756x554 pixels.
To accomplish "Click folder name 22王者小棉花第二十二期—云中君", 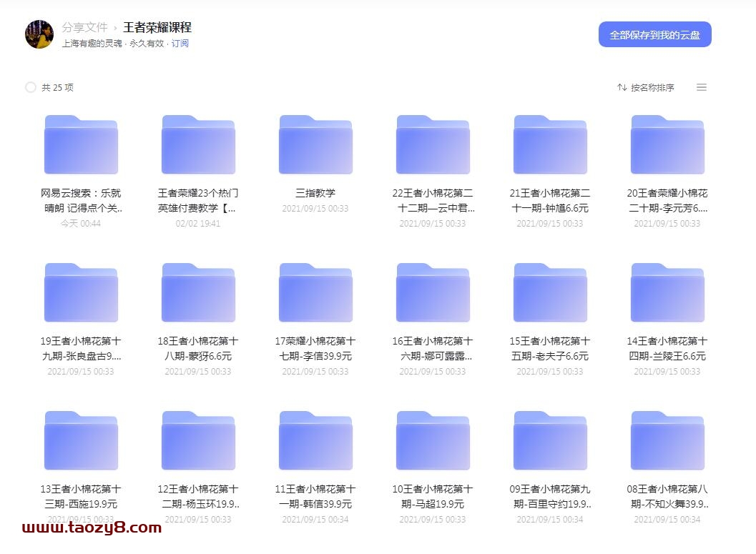I will 433,200.
